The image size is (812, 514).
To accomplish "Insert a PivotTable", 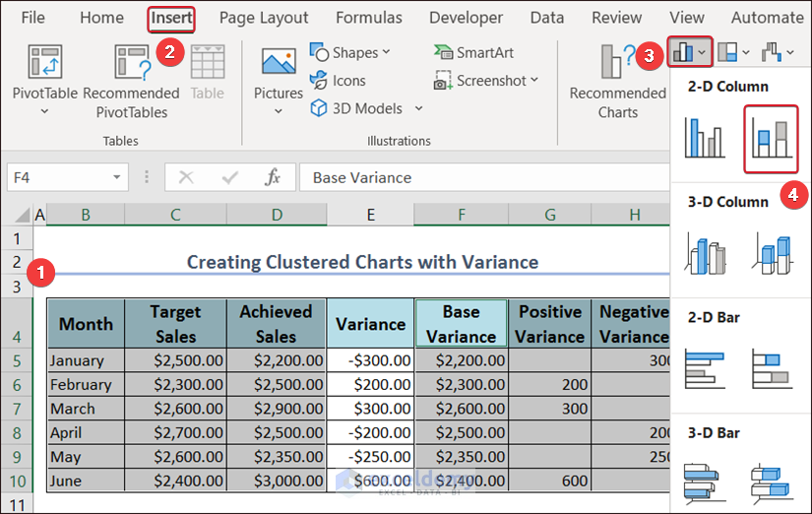I will [45, 79].
